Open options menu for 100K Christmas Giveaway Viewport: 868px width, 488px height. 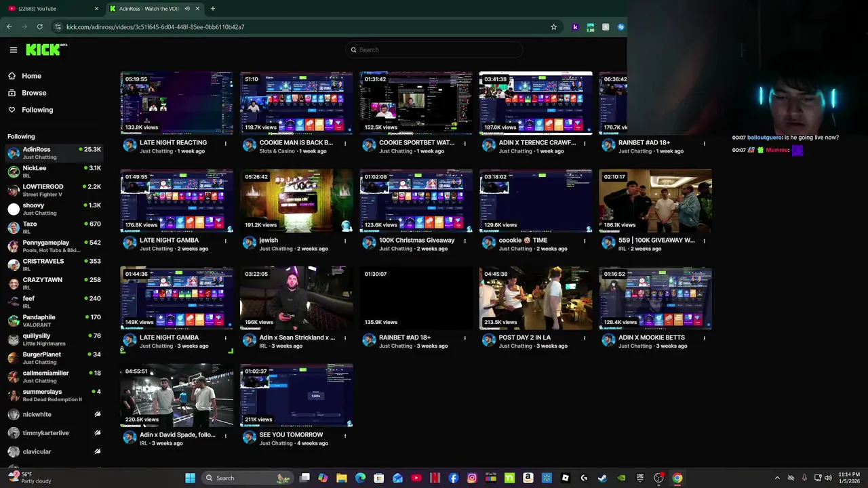click(465, 241)
